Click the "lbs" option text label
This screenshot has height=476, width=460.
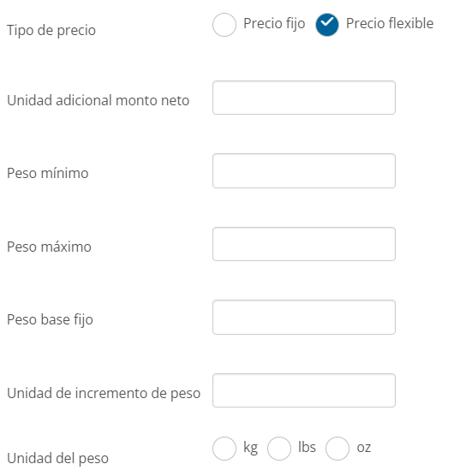307,447
